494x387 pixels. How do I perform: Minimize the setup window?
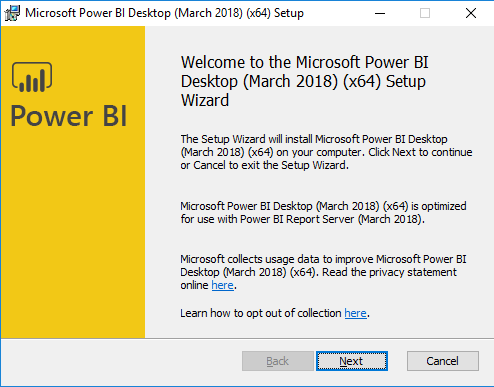tap(380, 13)
